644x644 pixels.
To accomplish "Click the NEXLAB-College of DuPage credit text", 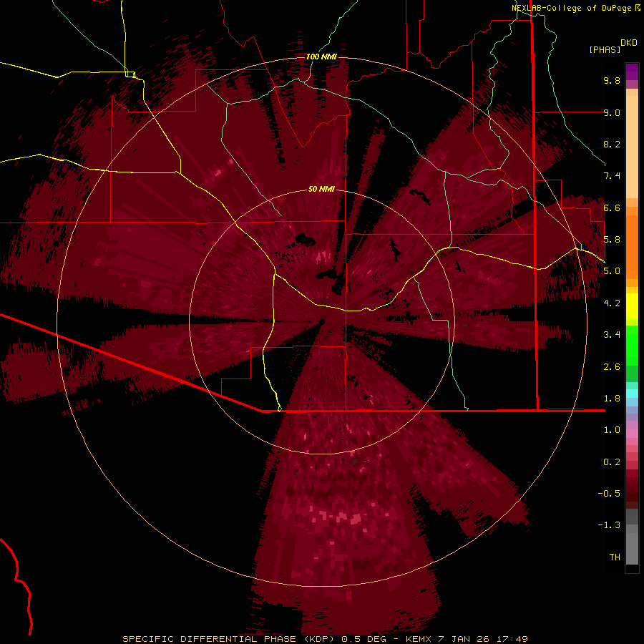I will click(x=572, y=8).
